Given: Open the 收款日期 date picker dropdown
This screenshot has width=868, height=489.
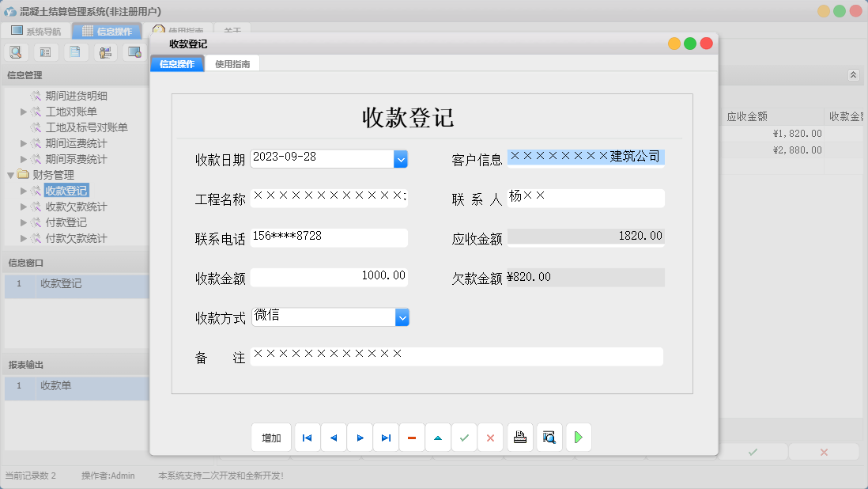Looking at the screenshot, I should [x=400, y=158].
